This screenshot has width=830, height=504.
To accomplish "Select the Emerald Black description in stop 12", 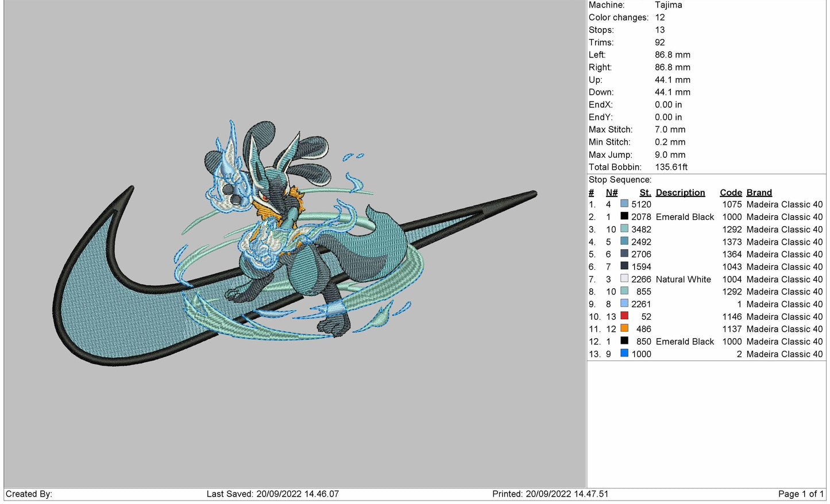I will coord(685,342).
